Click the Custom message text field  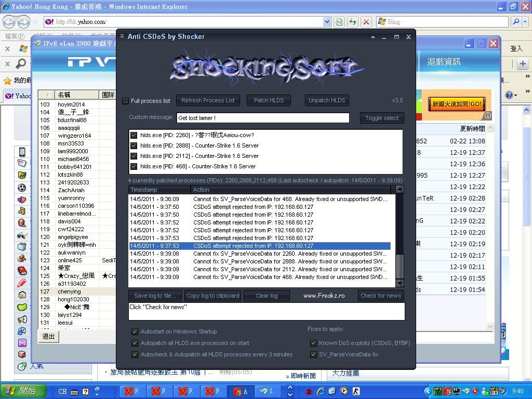pos(262,118)
